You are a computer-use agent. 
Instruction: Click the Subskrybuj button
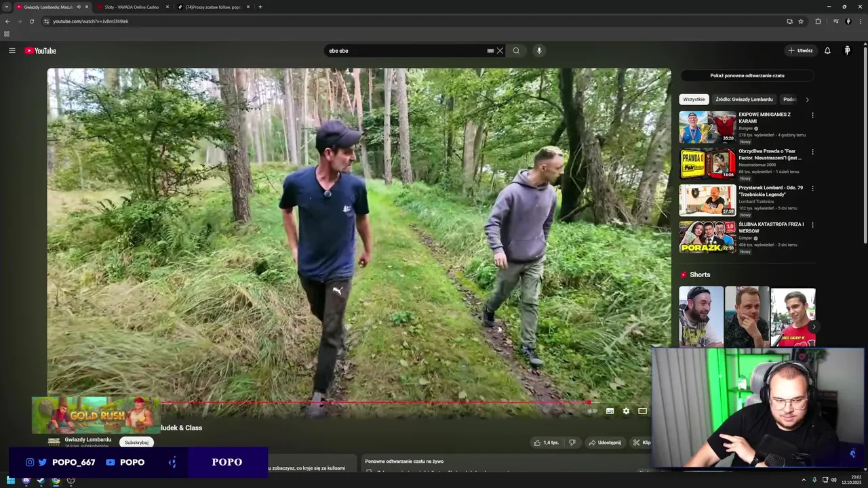pyautogui.click(x=136, y=443)
